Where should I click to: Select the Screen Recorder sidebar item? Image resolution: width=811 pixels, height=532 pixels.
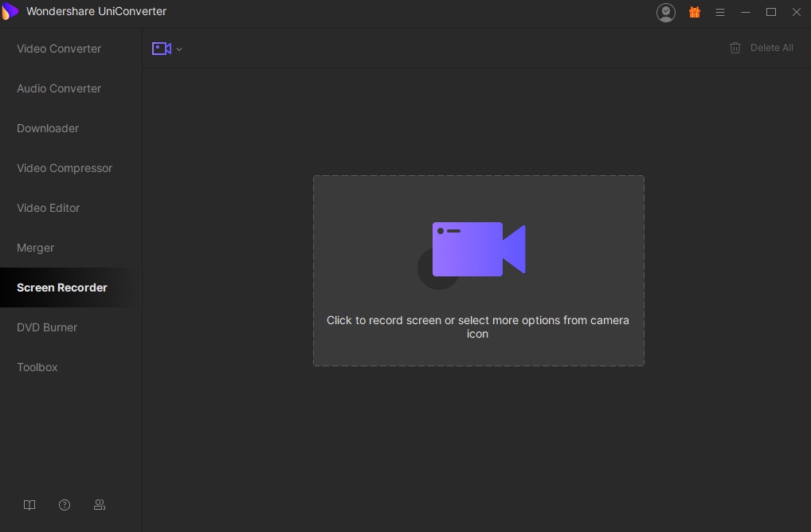tap(62, 288)
